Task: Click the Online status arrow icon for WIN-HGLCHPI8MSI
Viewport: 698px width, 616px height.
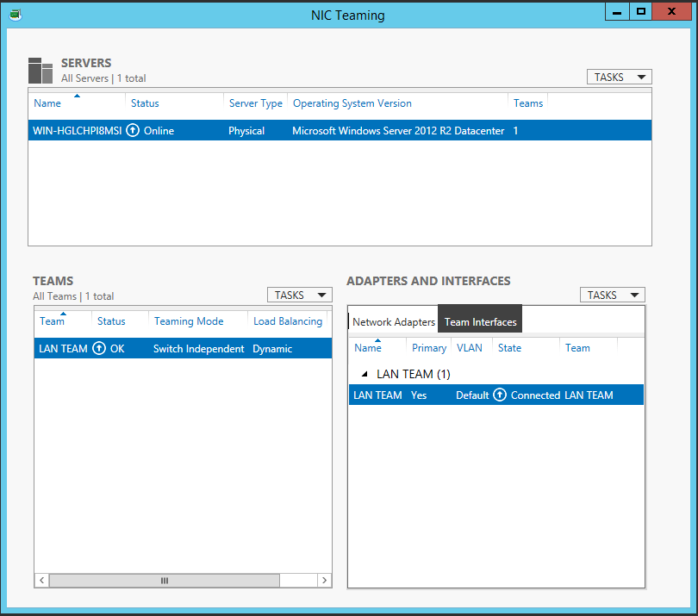Action: [x=133, y=130]
